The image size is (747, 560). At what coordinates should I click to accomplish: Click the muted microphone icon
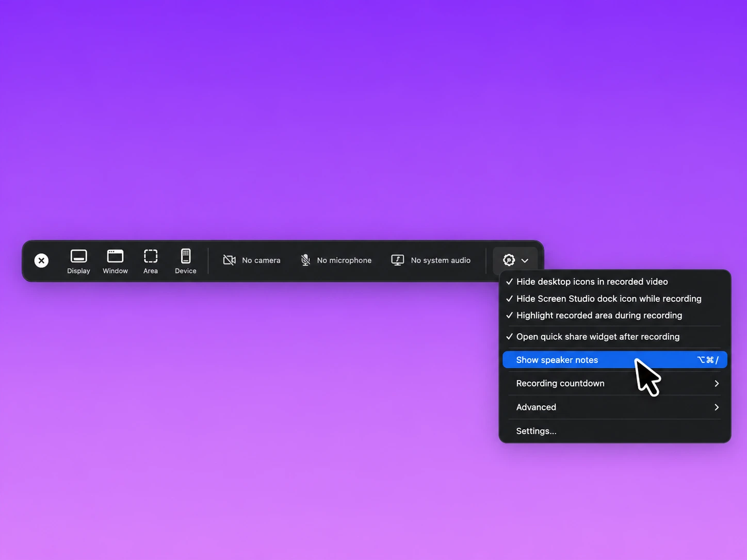point(305,260)
